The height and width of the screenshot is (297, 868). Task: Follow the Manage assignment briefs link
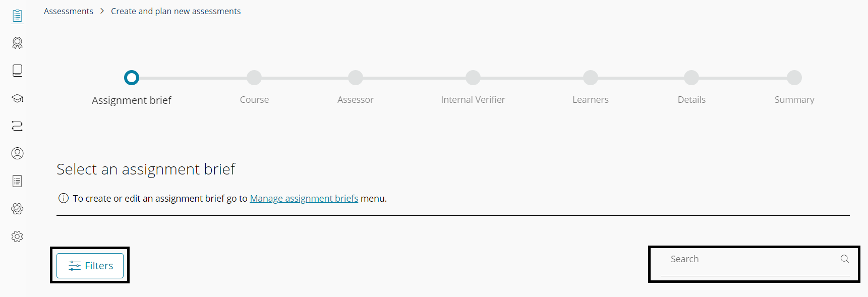304,199
